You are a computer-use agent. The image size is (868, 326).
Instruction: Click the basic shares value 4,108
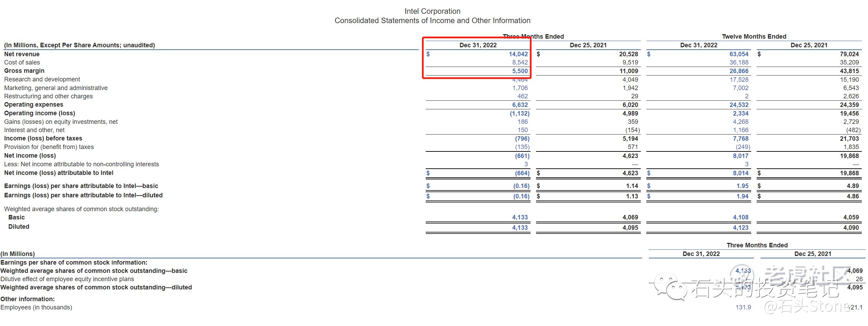740,217
